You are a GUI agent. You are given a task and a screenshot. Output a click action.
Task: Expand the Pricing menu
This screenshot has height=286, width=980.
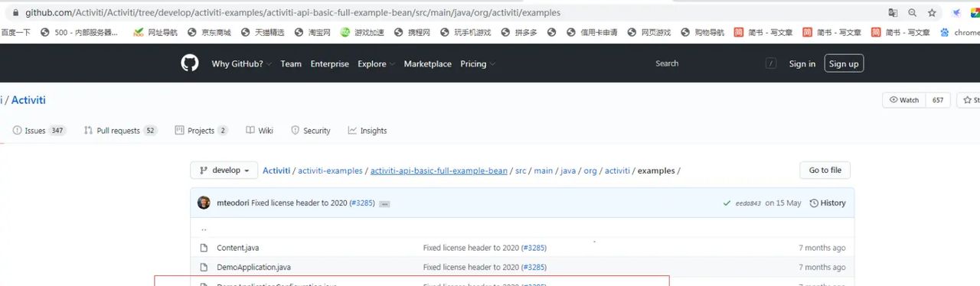coord(478,64)
